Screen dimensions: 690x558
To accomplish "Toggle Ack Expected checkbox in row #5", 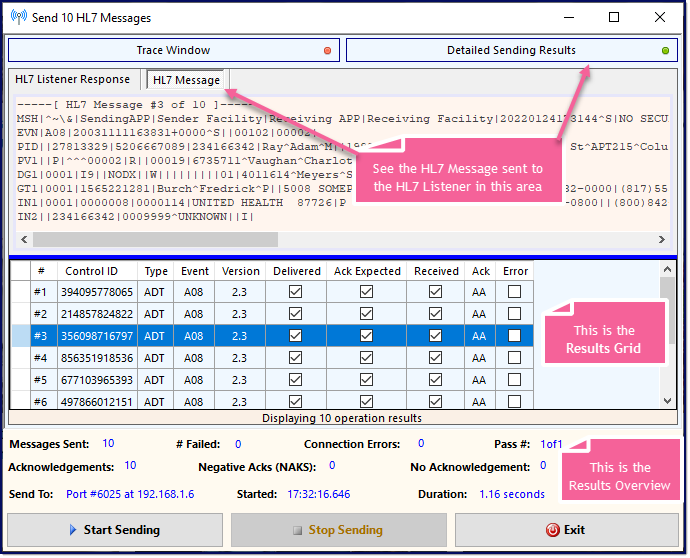I will pos(366,380).
